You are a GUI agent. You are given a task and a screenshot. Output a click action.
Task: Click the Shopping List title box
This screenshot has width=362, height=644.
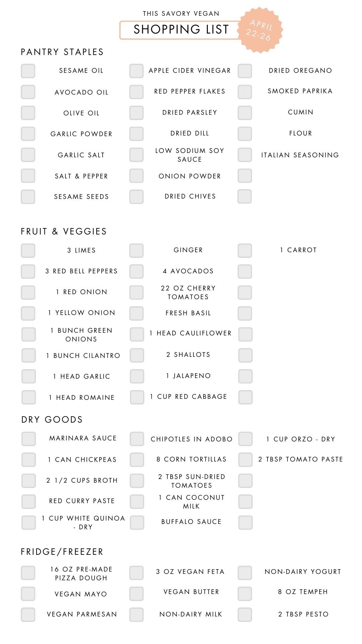click(181, 30)
